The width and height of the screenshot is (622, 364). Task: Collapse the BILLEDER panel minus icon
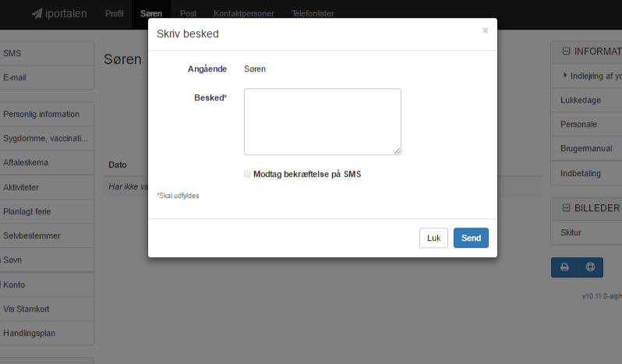(566, 208)
